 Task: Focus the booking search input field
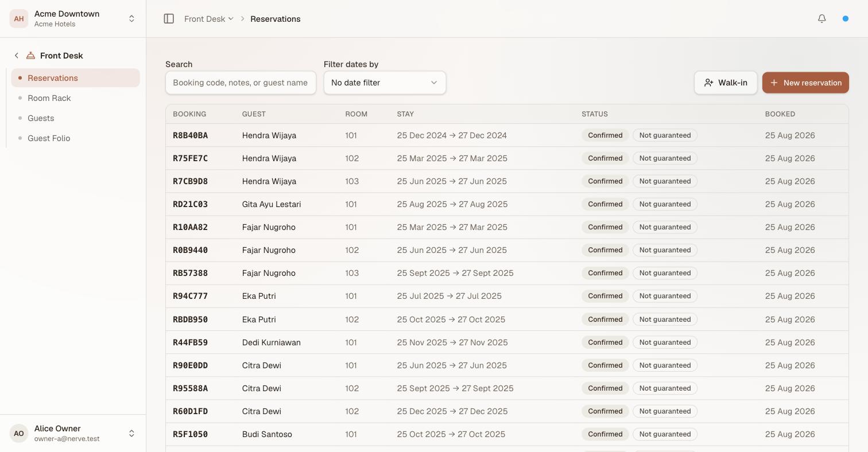coord(241,83)
